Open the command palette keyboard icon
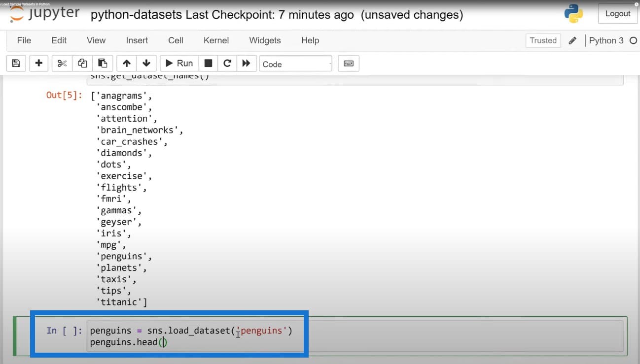The width and height of the screenshot is (640, 364). click(349, 63)
